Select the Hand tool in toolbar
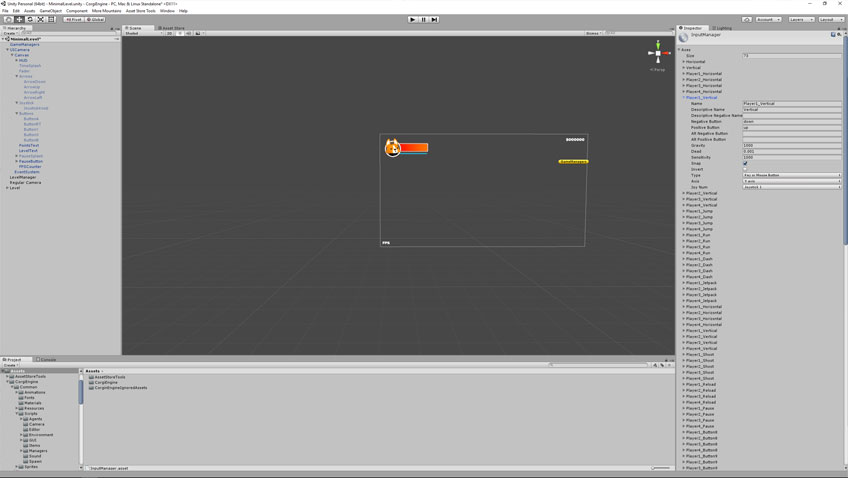848x478 pixels. pyautogui.click(x=8, y=19)
